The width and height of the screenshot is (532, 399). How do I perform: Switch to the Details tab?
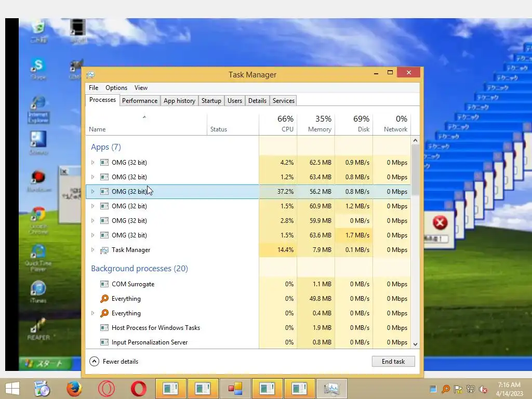click(x=257, y=101)
